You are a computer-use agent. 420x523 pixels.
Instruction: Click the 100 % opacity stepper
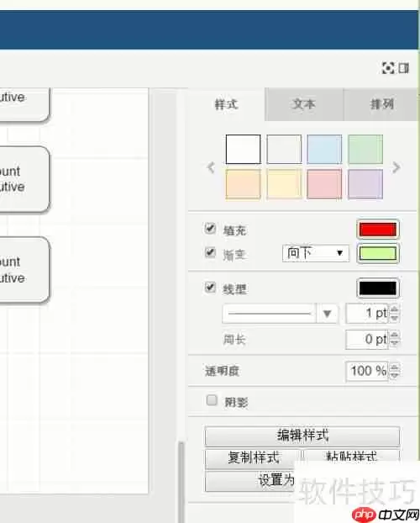(x=394, y=371)
